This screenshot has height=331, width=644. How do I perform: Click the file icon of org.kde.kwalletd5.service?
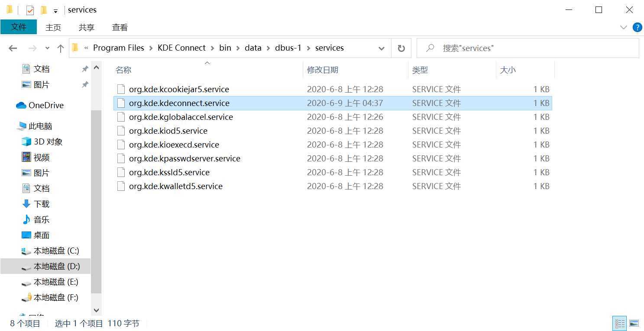tap(121, 186)
